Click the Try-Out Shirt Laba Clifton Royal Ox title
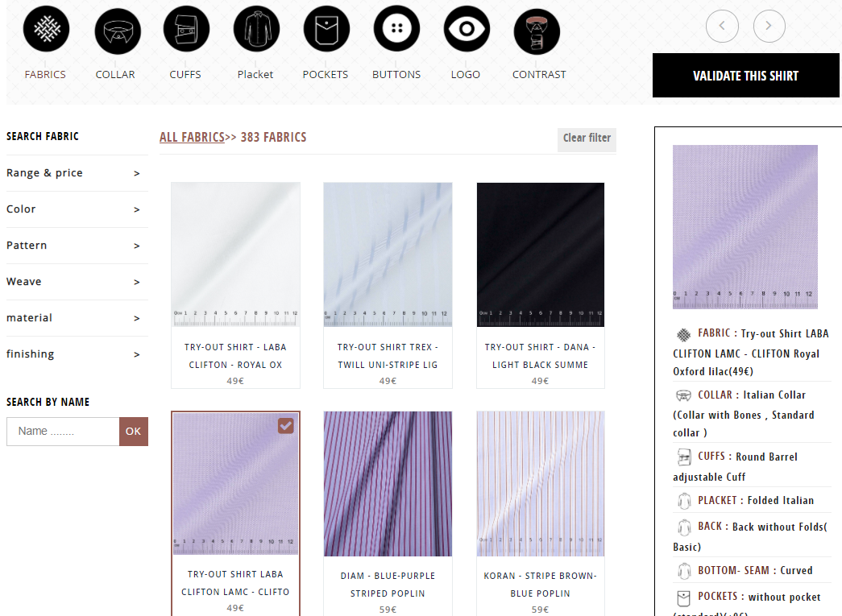 click(235, 356)
